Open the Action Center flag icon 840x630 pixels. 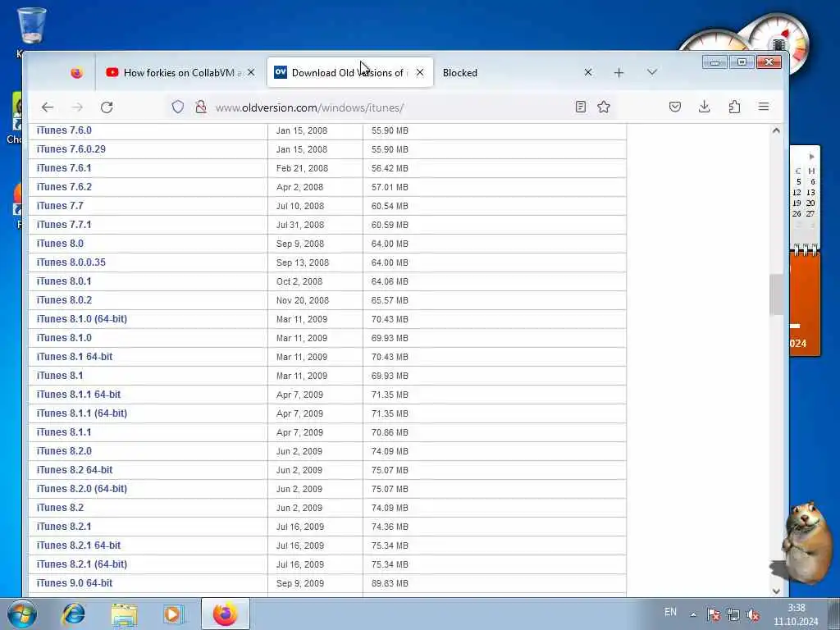(x=713, y=614)
